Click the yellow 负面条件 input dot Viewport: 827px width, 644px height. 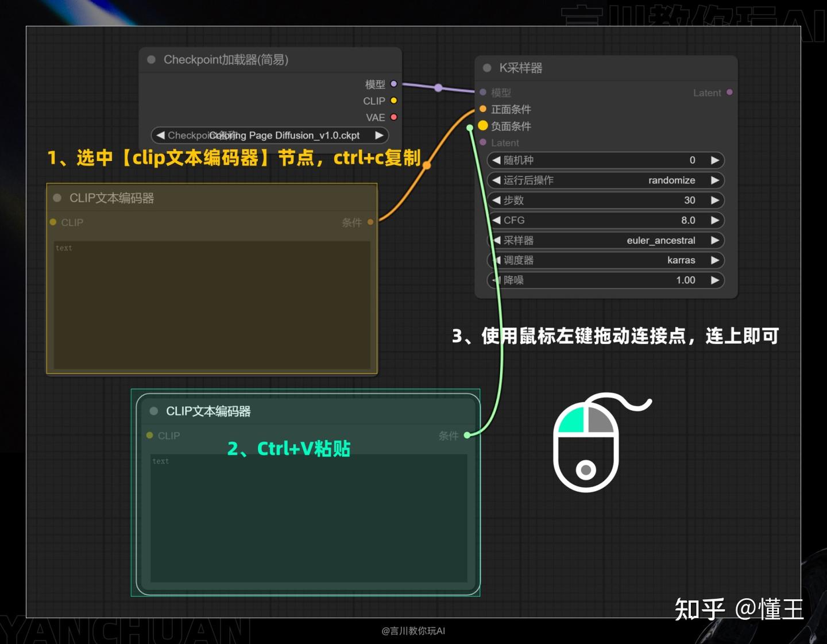click(483, 125)
